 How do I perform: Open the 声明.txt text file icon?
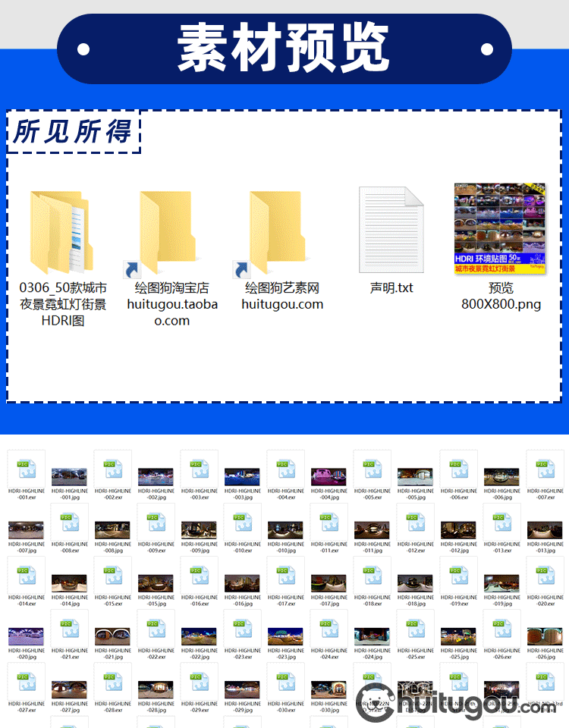(391, 229)
